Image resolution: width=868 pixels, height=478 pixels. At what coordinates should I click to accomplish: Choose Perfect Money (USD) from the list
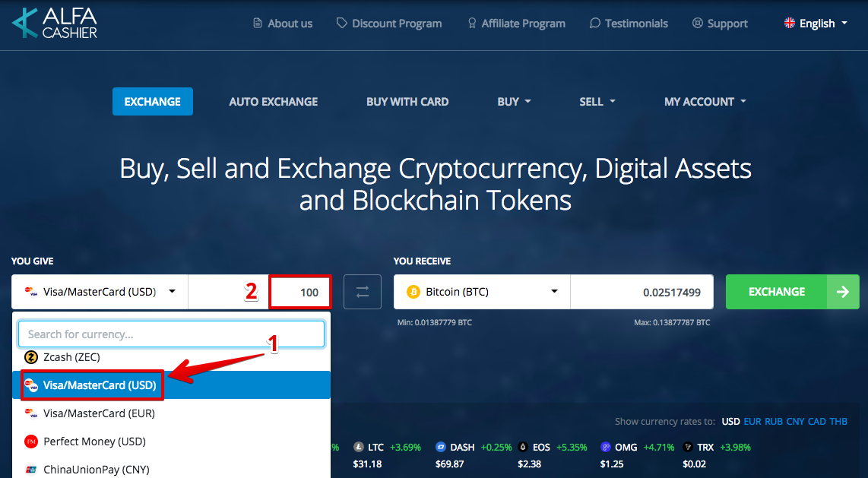171,442
